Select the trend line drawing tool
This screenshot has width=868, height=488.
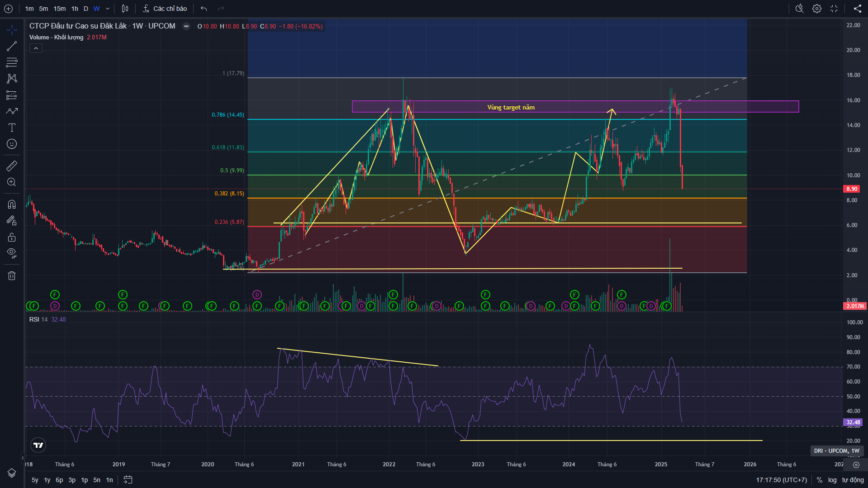pyautogui.click(x=12, y=46)
